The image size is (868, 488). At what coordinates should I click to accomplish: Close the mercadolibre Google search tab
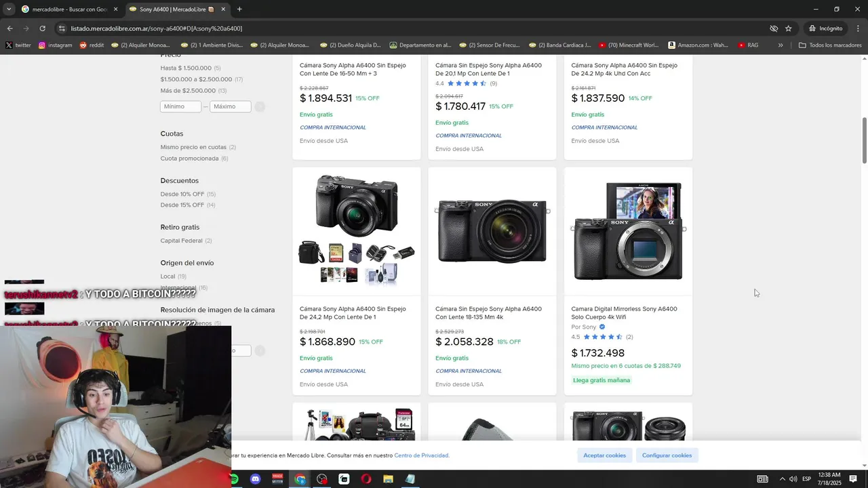coord(115,9)
